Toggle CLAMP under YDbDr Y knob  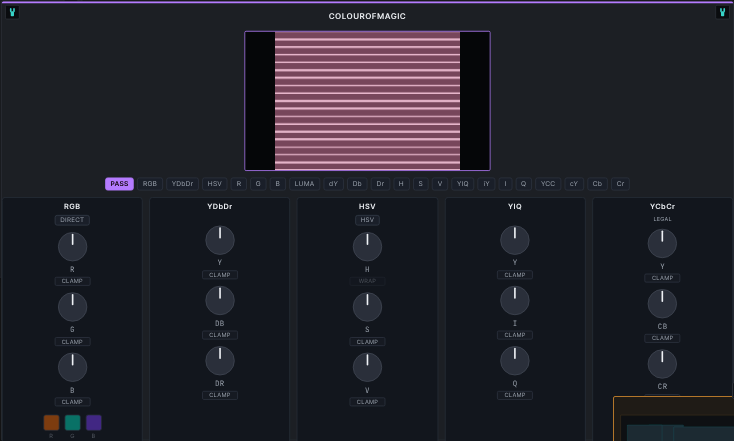[220, 275]
